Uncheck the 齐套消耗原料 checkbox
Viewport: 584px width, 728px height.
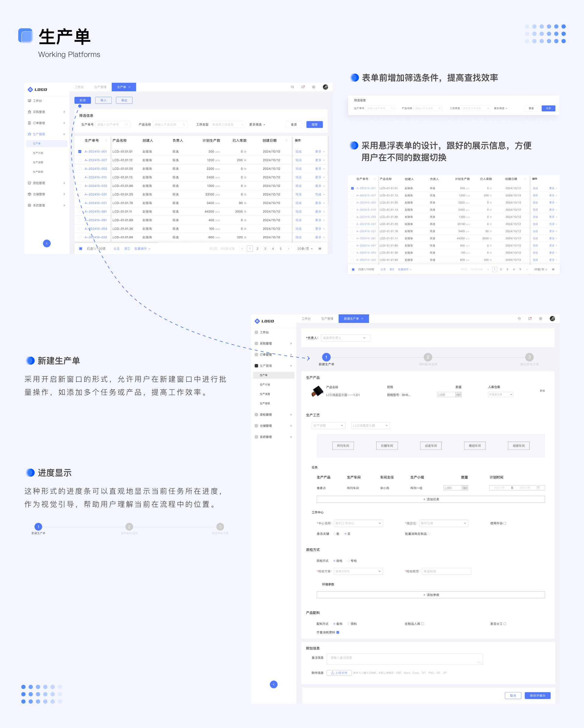[338, 632]
